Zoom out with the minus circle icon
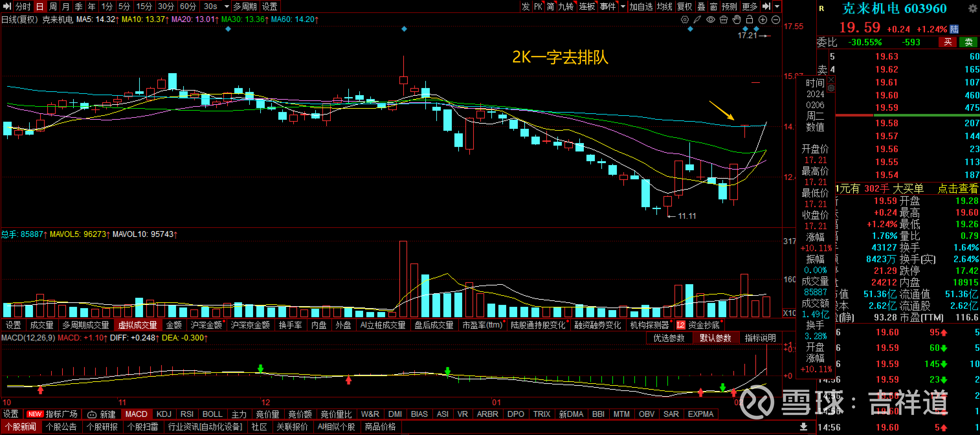980x435 pixels. tap(776, 19)
